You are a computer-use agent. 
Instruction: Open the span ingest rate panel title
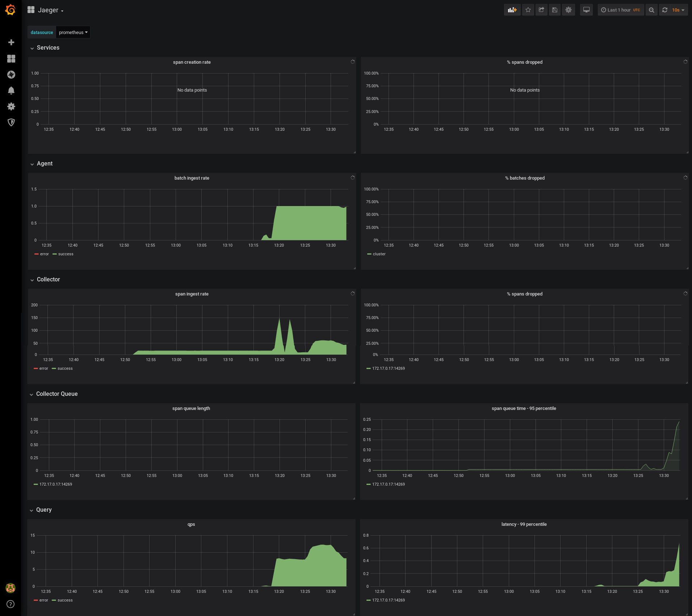[x=192, y=294]
